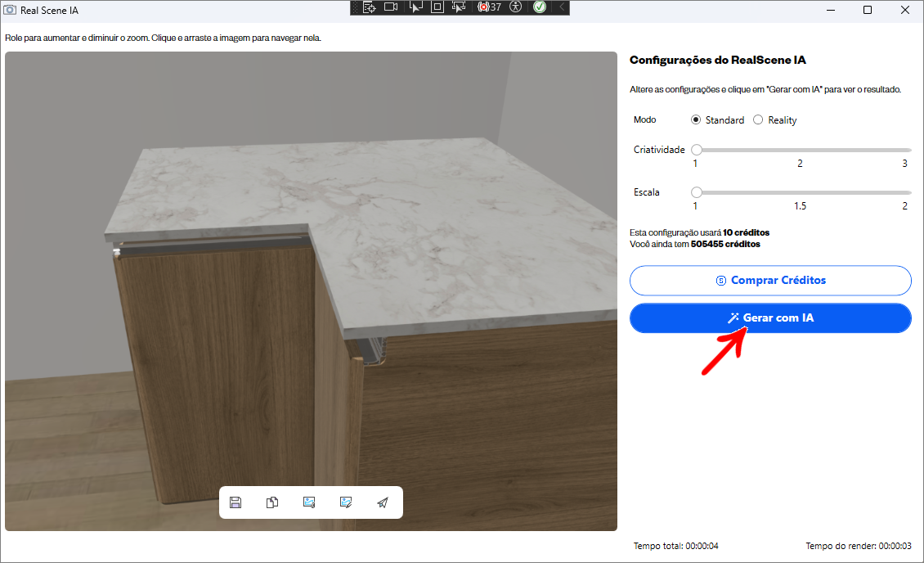Open the binding failures indicator showing 37

tap(489, 7)
